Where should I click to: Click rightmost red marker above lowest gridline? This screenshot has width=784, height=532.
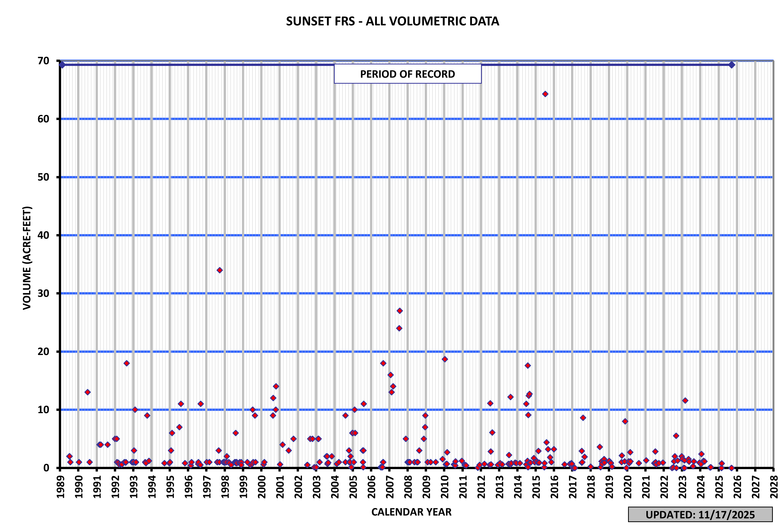point(685,400)
